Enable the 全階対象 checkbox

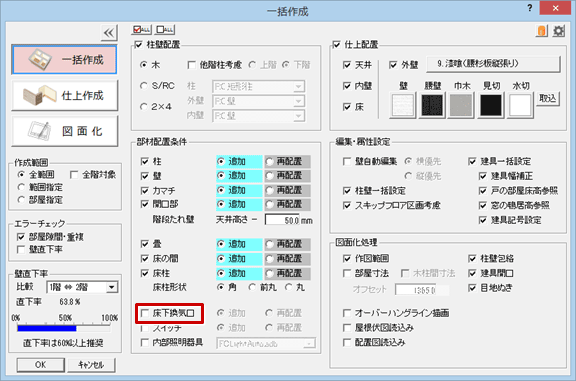(x=74, y=175)
